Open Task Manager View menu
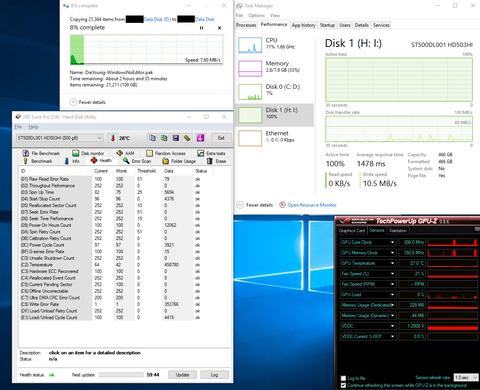This screenshot has height=390, width=480. (x=275, y=15)
